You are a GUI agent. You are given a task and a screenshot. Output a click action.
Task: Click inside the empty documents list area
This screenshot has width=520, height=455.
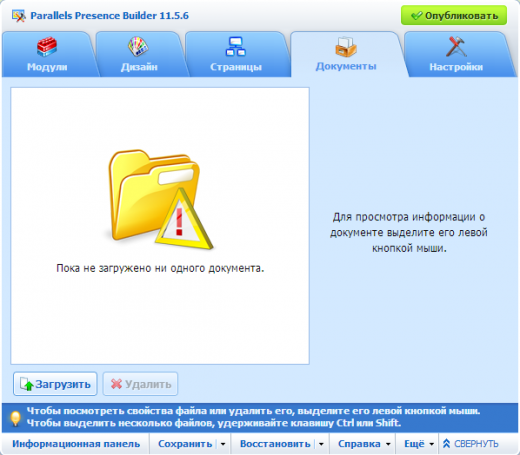(160, 317)
